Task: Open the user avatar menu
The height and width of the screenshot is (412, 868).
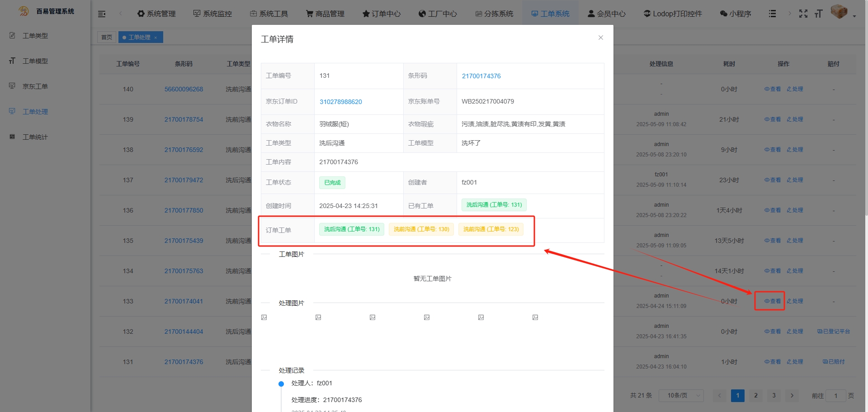Action: 840,12
